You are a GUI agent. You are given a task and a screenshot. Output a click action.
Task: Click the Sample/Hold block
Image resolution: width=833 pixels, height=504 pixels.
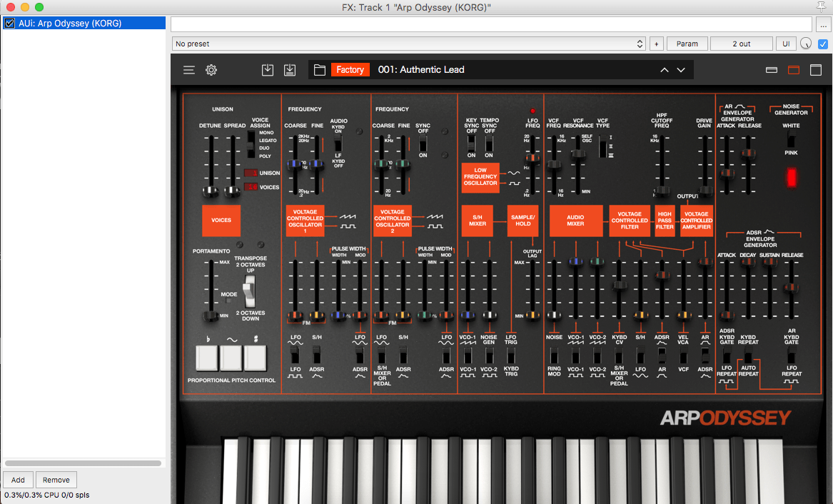point(522,221)
